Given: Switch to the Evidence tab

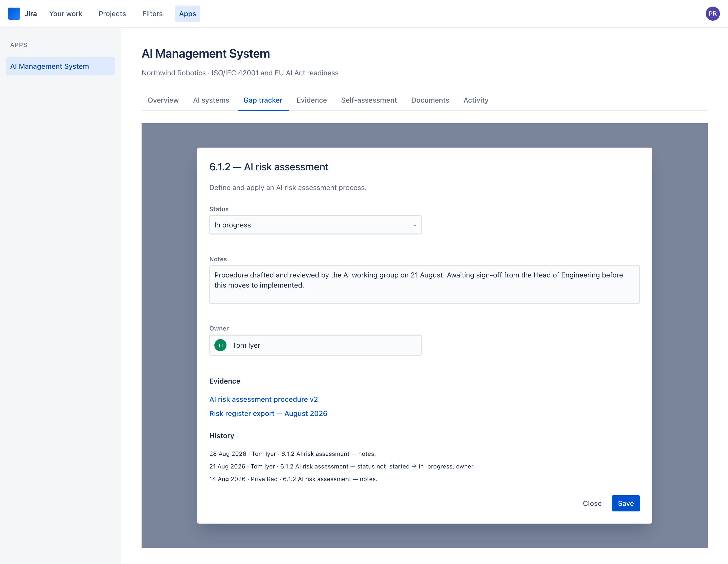Looking at the screenshot, I should pos(311,100).
